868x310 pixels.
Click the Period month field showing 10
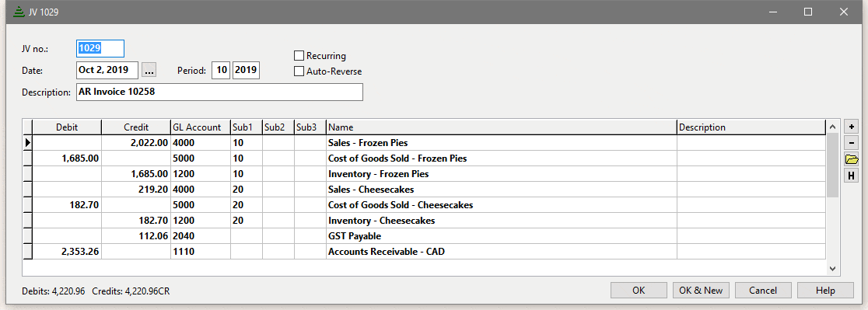[x=221, y=70]
